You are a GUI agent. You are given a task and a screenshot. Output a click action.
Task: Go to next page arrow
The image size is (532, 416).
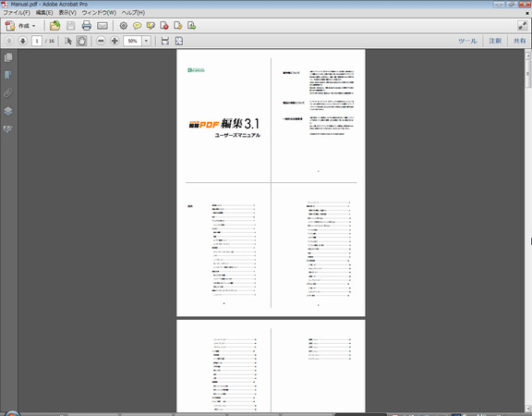tap(23, 41)
